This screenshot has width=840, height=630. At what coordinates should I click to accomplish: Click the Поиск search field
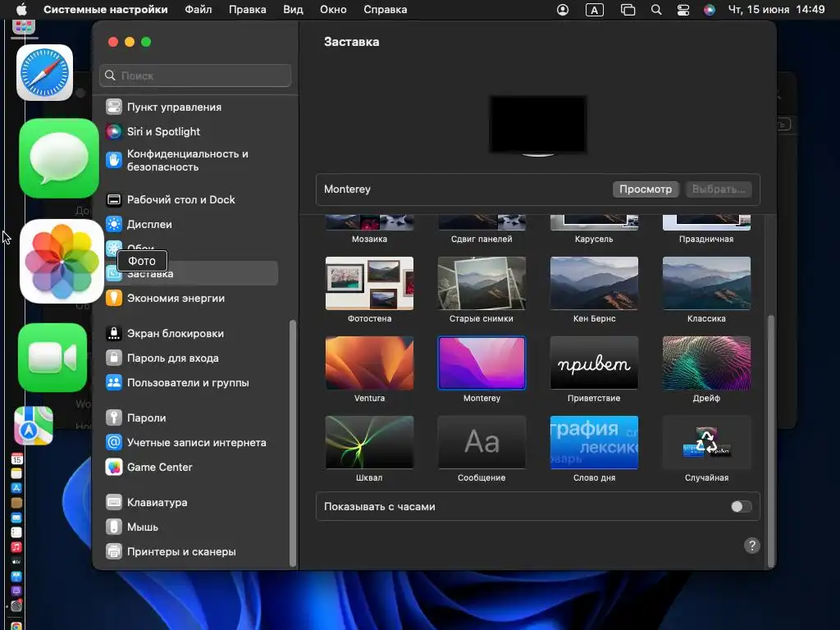tap(195, 75)
